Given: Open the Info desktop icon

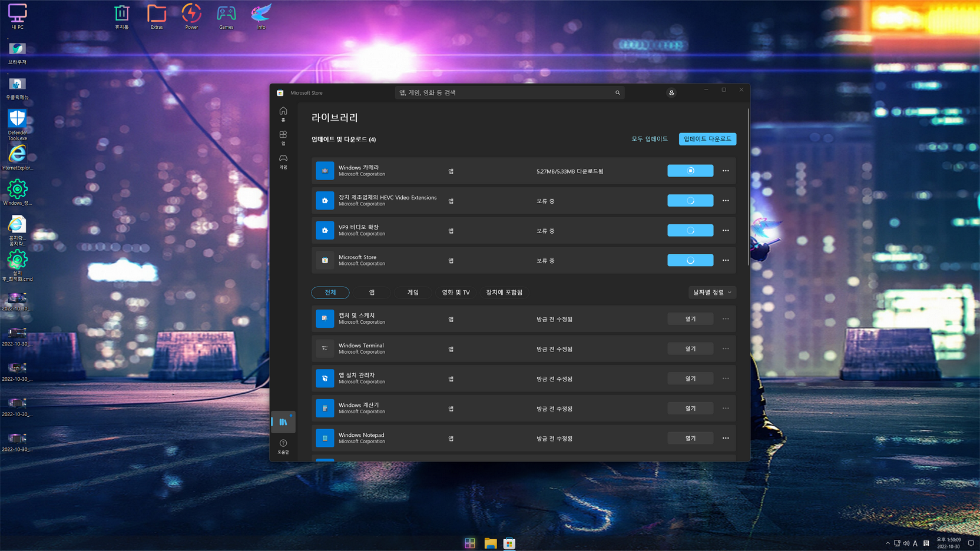Looking at the screenshot, I should tap(261, 16).
